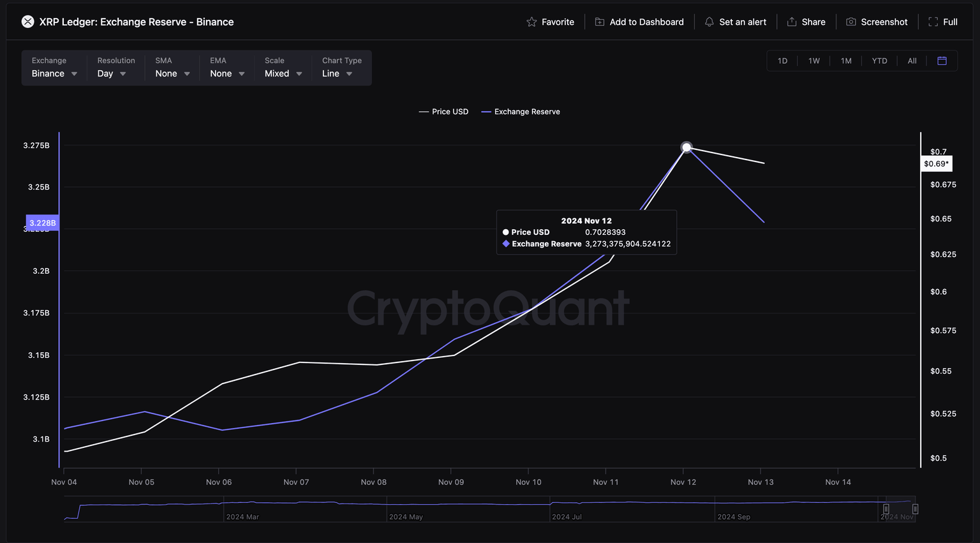Click the XRP logo icon in title
980x543 pixels.
(27, 22)
